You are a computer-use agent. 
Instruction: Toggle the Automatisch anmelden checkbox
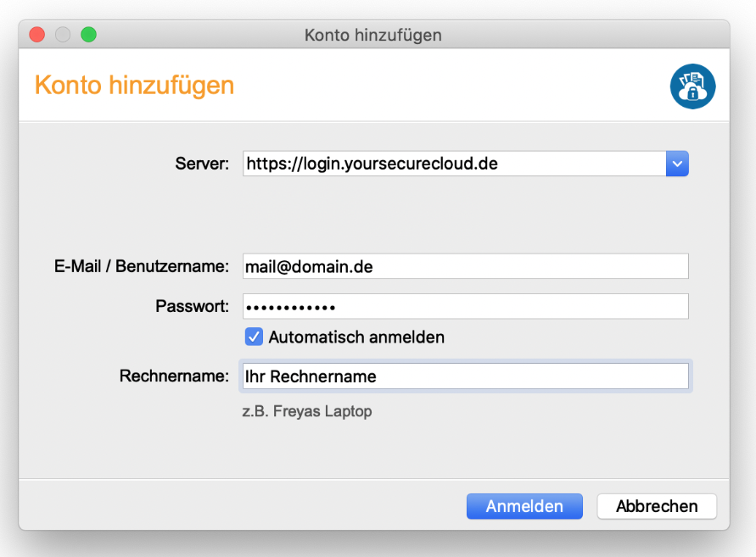click(254, 337)
